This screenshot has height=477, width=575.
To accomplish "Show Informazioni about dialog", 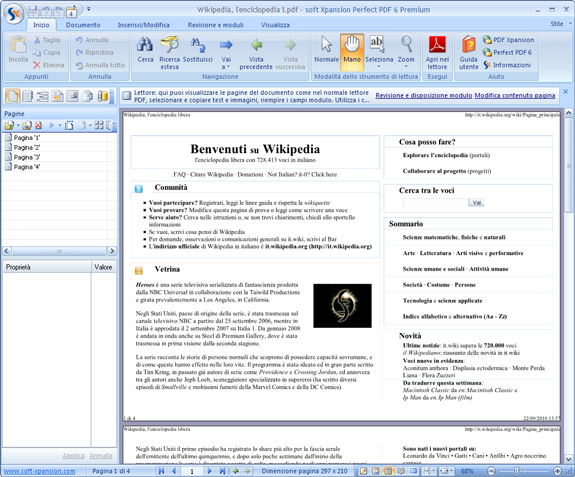I will (507, 65).
